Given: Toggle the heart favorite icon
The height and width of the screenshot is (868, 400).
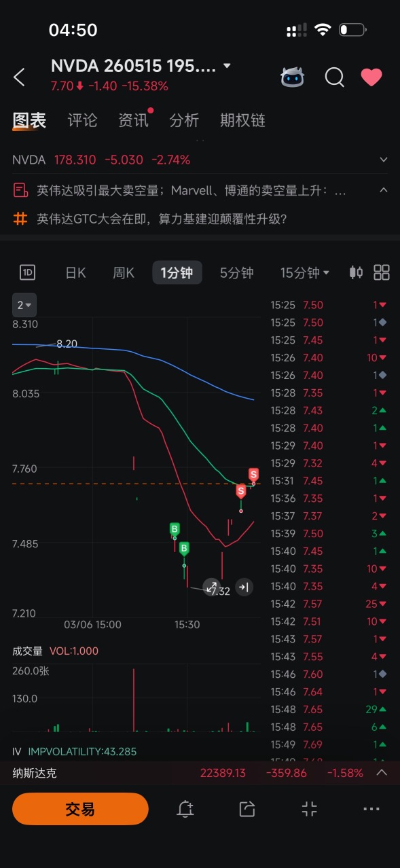Looking at the screenshot, I should (x=371, y=77).
